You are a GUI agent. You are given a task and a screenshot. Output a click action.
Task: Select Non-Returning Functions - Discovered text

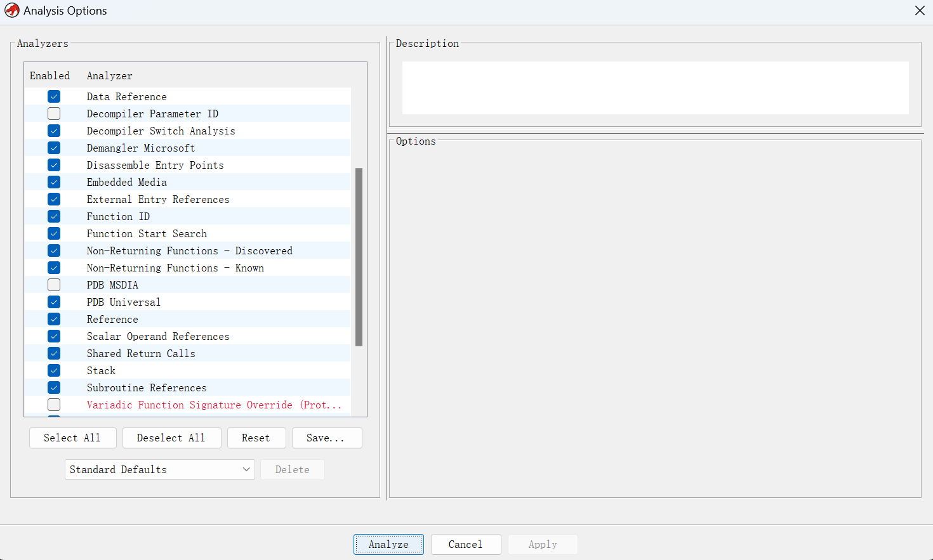190,251
